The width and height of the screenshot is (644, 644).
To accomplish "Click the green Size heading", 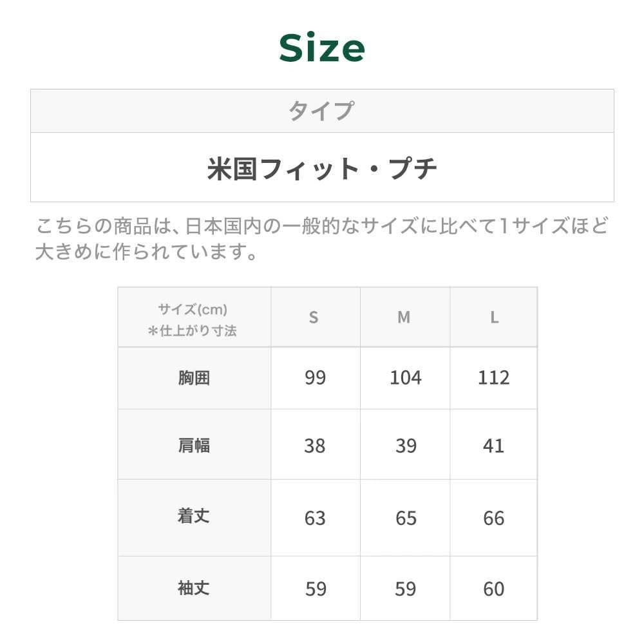I will point(322,48).
